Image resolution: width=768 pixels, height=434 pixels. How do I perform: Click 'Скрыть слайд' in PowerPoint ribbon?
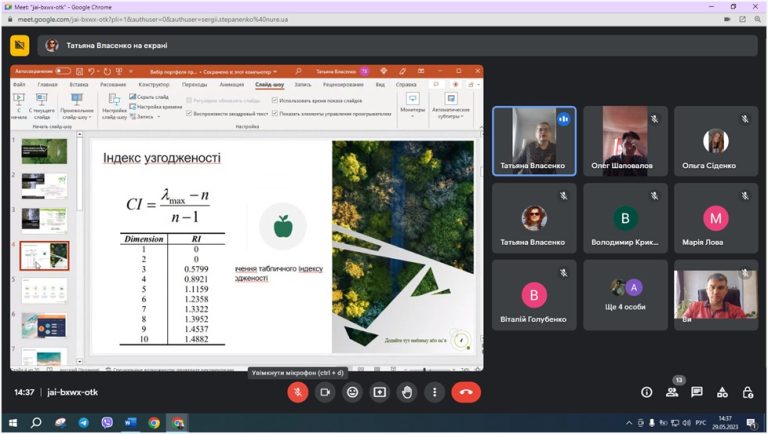click(x=149, y=97)
